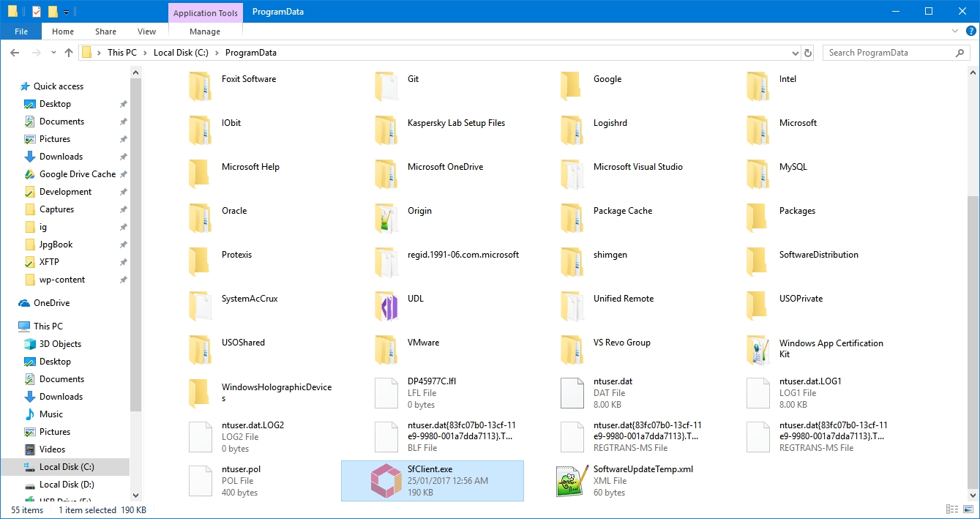Open the Manage ribbon tab
The height and width of the screenshot is (519, 980).
205,31
